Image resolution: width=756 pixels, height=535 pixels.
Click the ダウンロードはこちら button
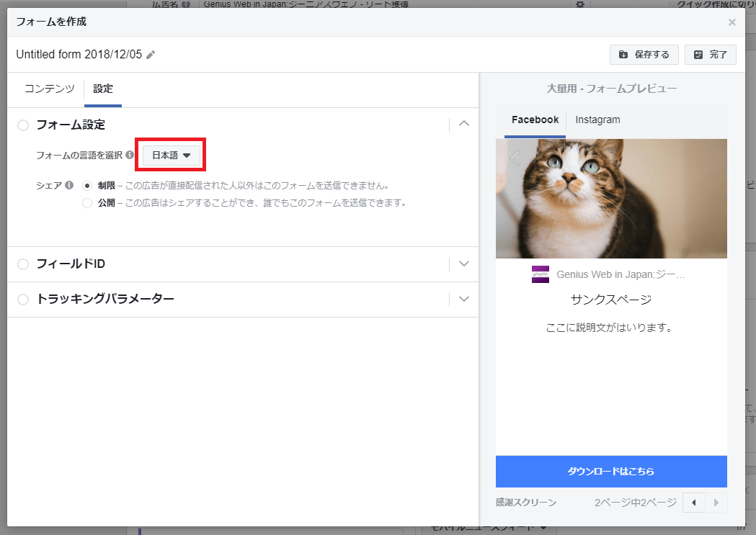point(611,472)
